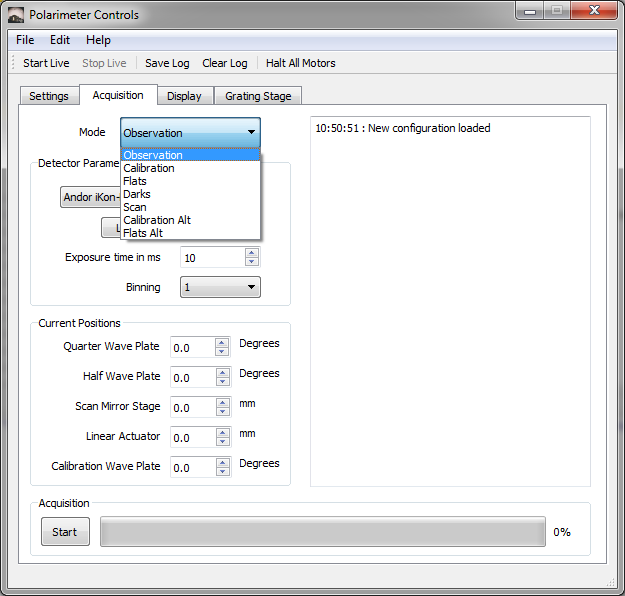
Task: Open the File menu
Action: click(x=25, y=40)
